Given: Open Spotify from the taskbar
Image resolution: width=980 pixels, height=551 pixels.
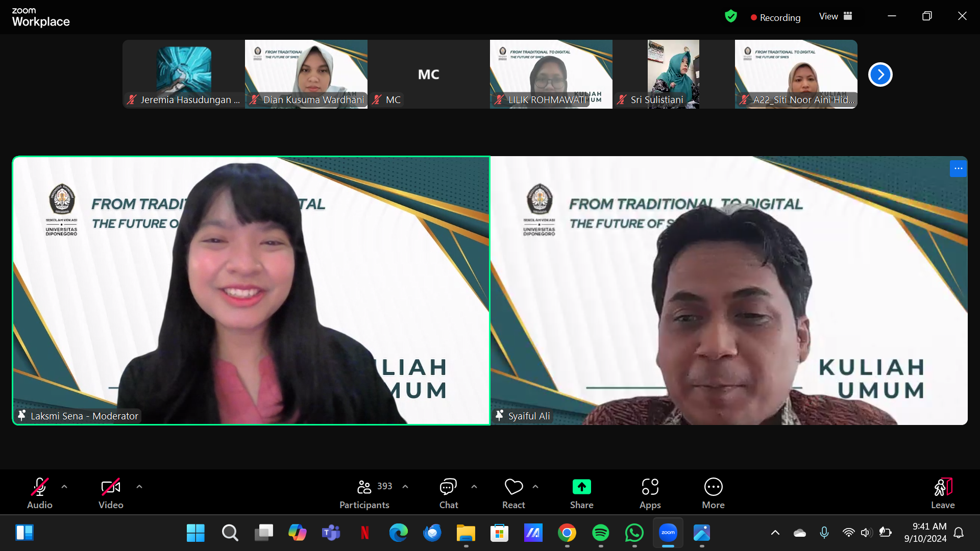Looking at the screenshot, I should pos(600,533).
